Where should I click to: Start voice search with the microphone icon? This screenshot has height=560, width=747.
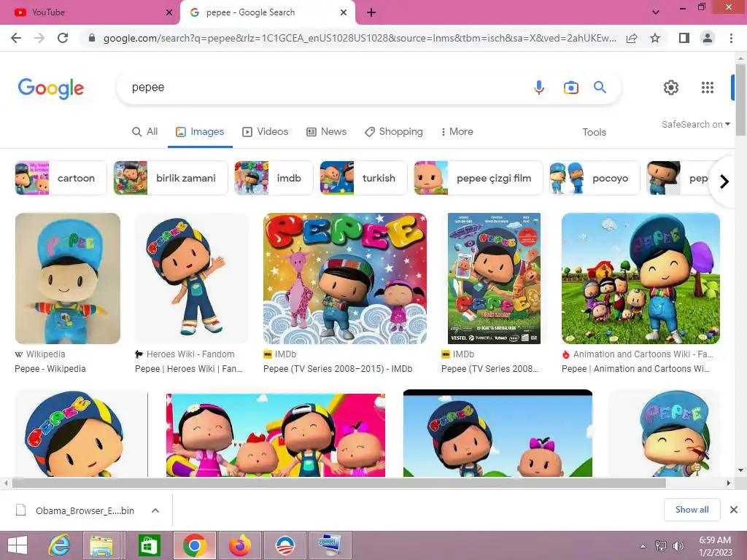(539, 87)
